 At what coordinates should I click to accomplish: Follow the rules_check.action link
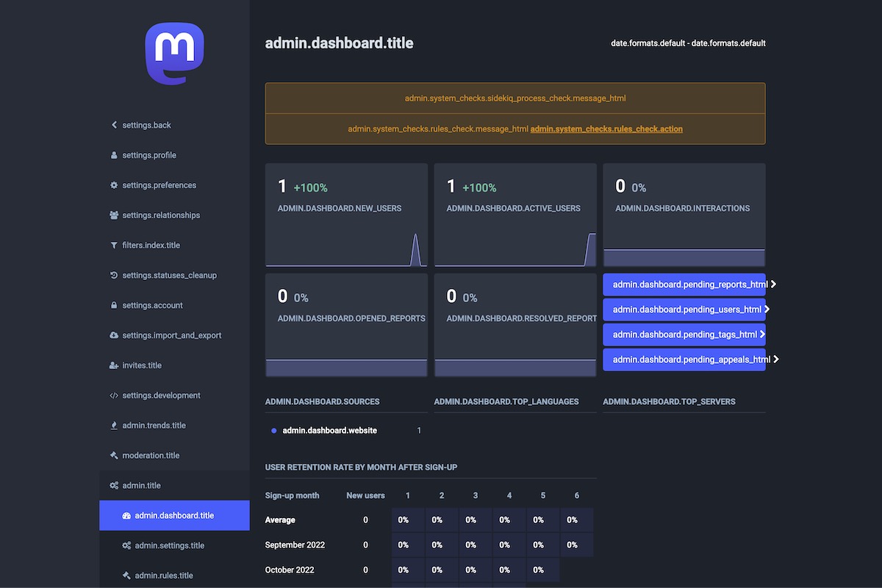tap(606, 129)
